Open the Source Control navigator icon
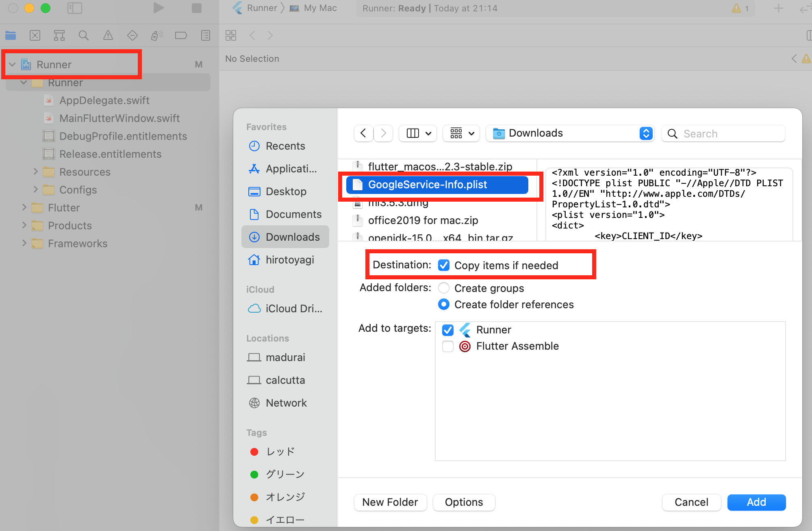The width and height of the screenshot is (812, 531). [x=35, y=35]
